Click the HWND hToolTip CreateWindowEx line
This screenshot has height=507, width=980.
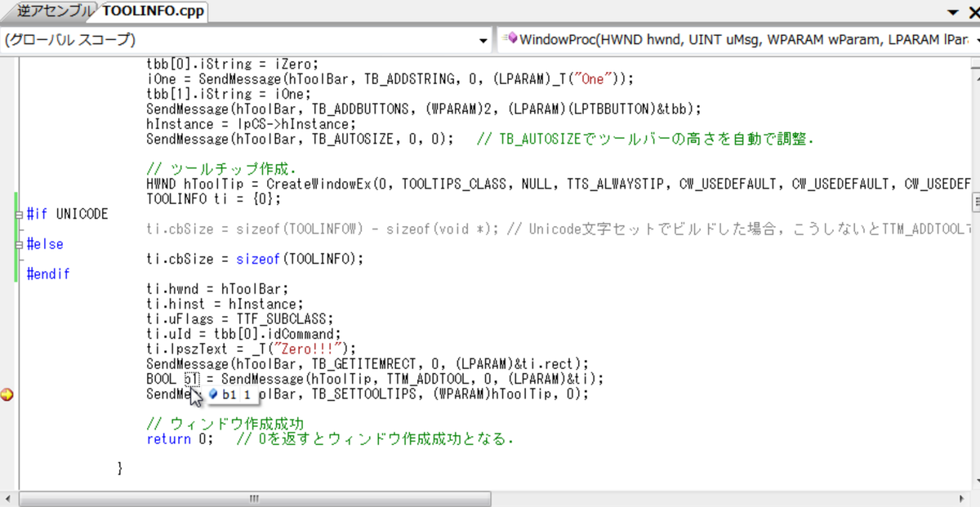coord(559,185)
